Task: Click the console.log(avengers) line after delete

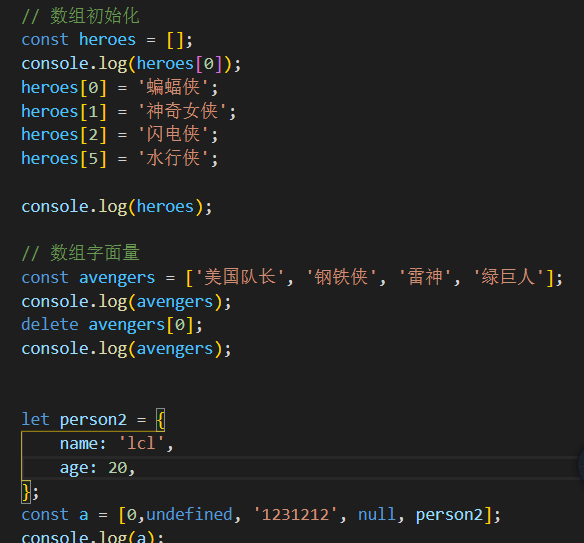Action: 126,349
